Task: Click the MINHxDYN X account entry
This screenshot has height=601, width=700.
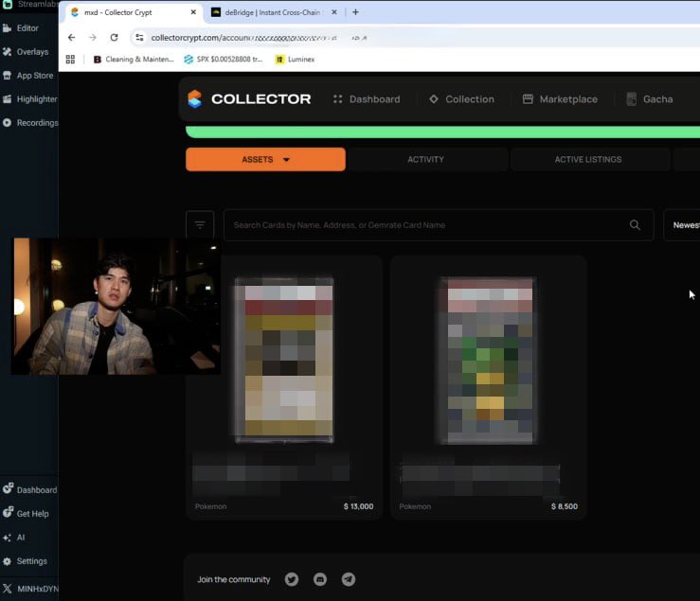Action: click(x=30, y=589)
